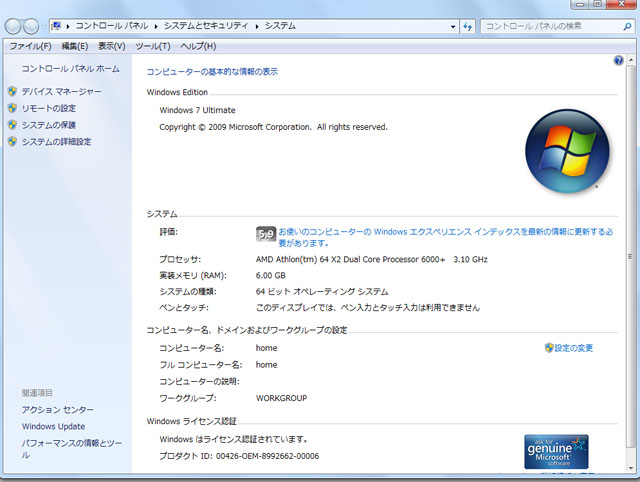
Task: Open the ヘルプ(H) menu
Action: tap(198, 46)
